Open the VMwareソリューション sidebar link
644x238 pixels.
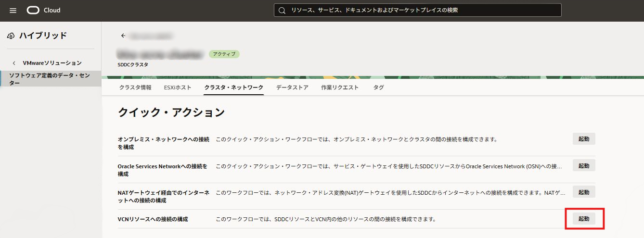coord(52,63)
